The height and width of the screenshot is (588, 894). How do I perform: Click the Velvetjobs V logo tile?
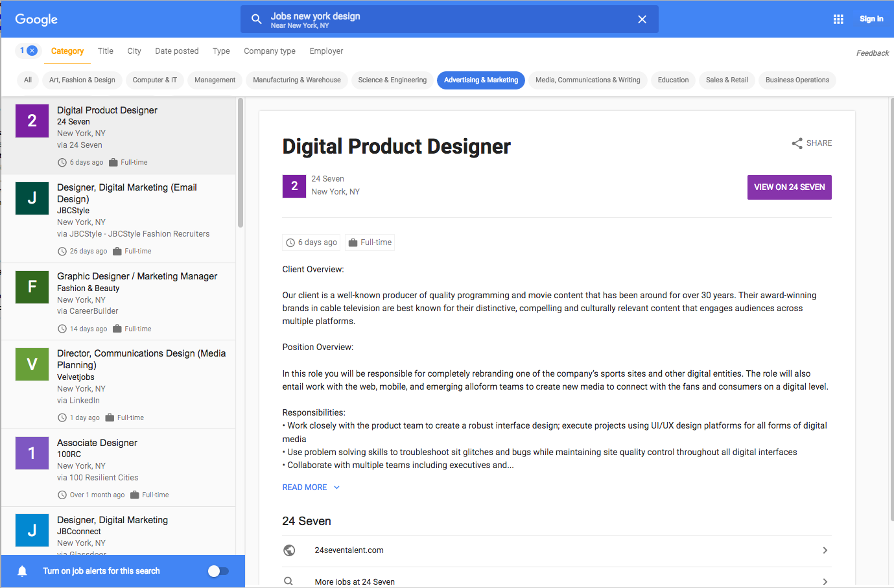(32, 364)
